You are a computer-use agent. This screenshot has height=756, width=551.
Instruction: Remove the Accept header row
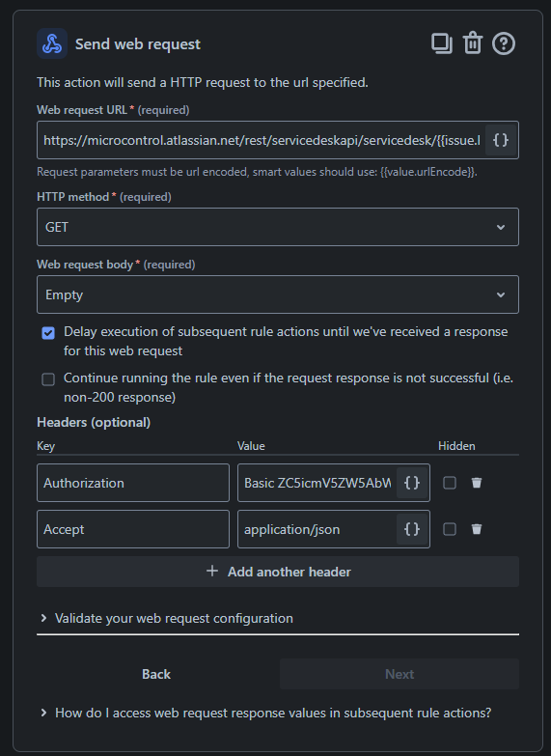tap(477, 529)
